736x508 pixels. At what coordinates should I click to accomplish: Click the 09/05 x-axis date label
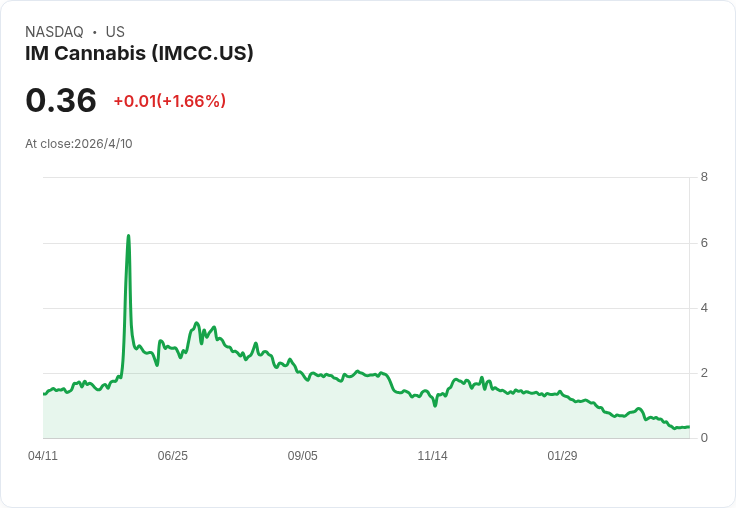302,455
